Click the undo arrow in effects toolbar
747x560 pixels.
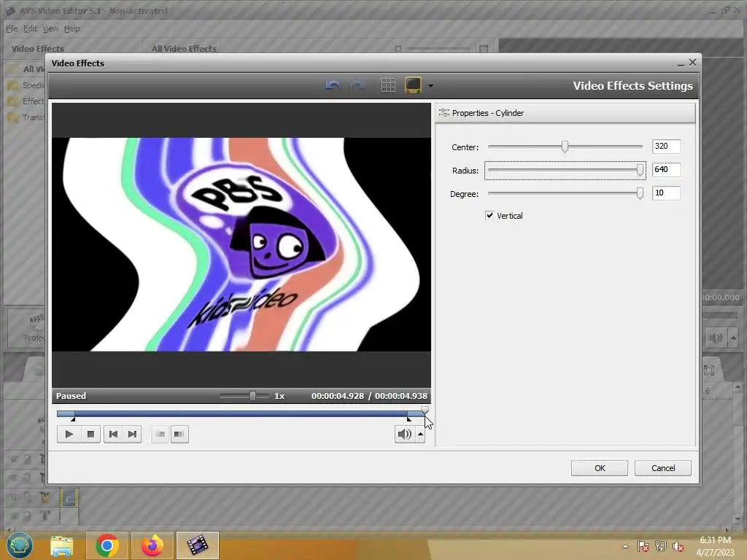pyautogui.click(x=333, y=86)
